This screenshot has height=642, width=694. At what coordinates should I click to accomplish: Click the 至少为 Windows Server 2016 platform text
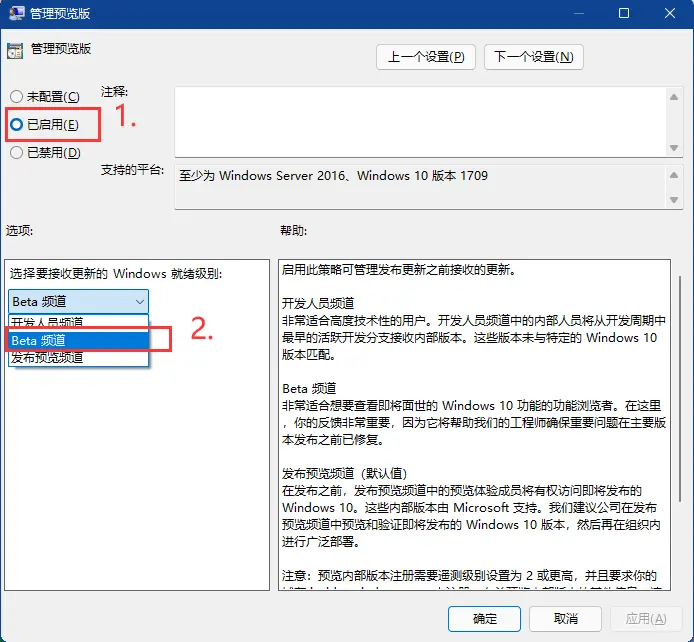333,176
